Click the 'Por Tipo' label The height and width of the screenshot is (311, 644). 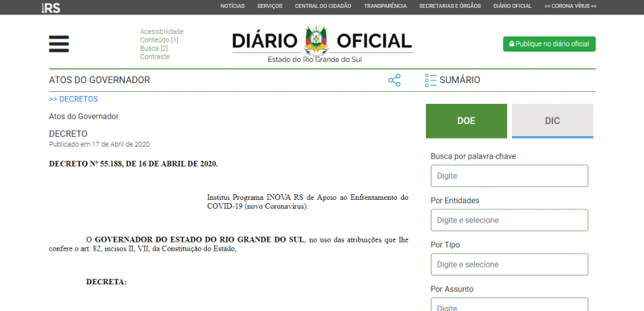[x=445, y=245]
